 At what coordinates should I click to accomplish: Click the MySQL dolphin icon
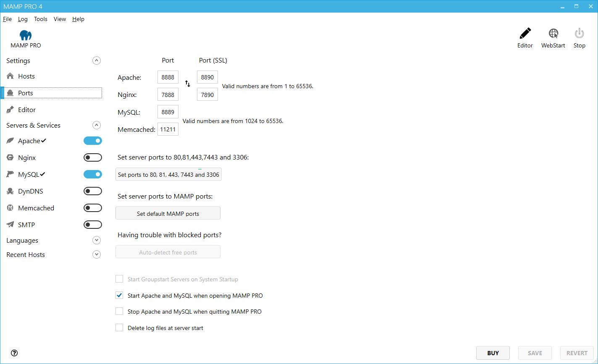click(10, 174)
